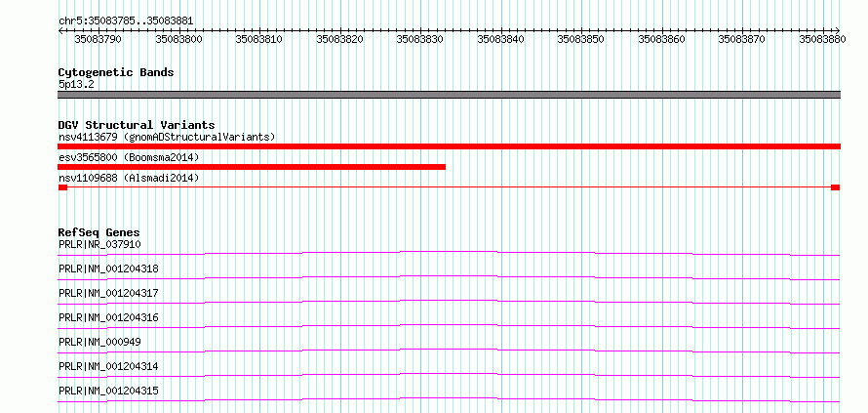Click the gray 5p13.2 cytogenetic band bar
Viewport: 868px width, 413px height.
[x=449, y=95]
